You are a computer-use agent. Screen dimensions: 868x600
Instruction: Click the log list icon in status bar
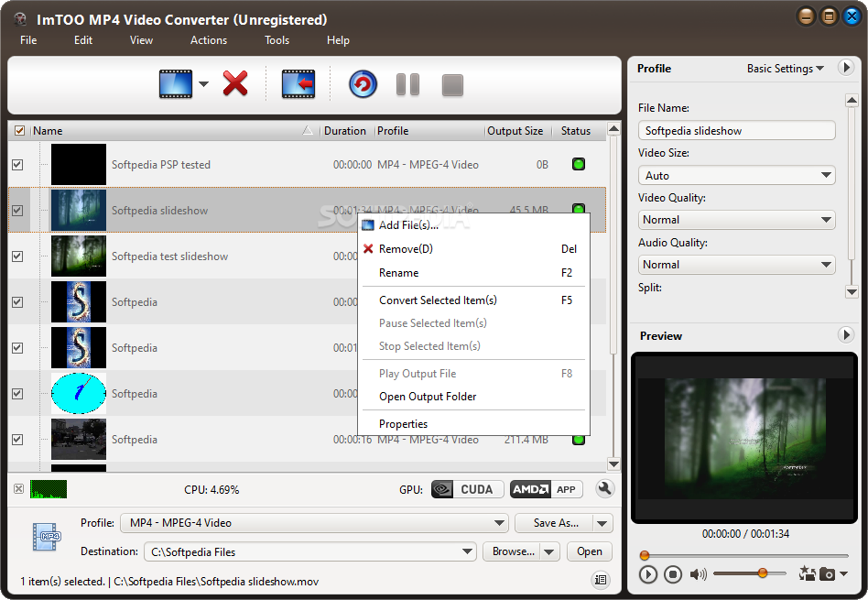click(x=601, y=580)
